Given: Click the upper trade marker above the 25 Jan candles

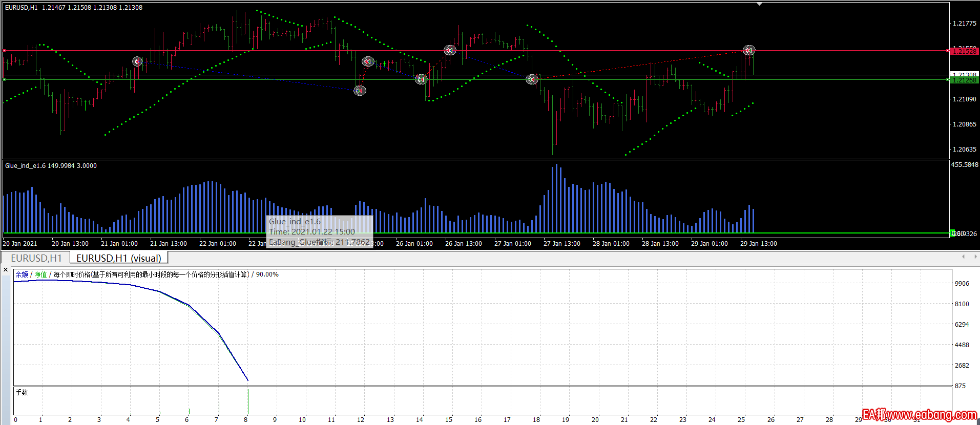Looking at the screenshot, I should tap(368, 61).
